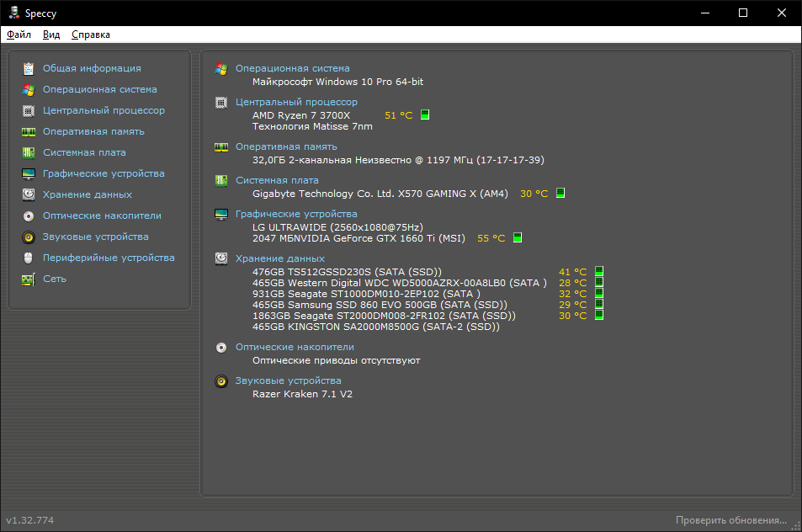Image resolution: width=802 pixels, height=532 pixels.
Task: Click the network card icon for Сеть
Action: coord(29,279)
